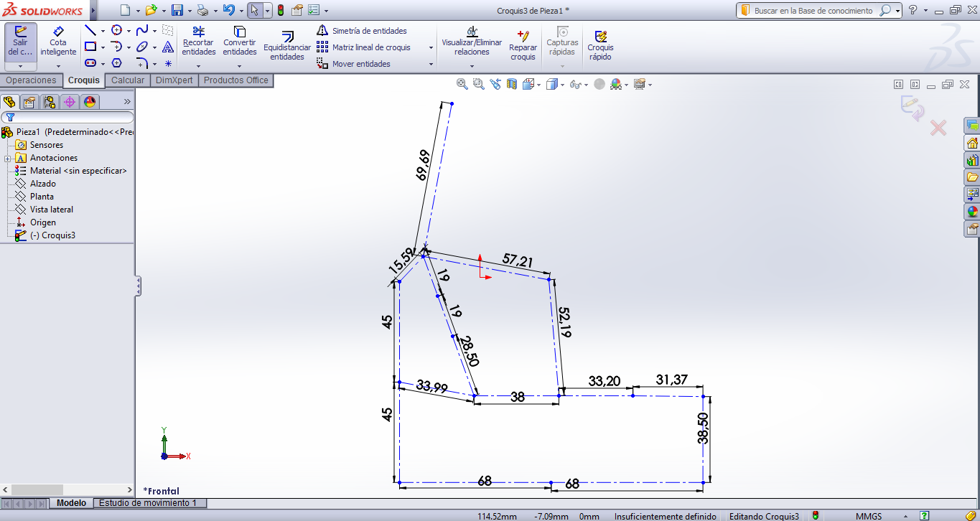Choose the Straight Slot tool
This screenshot has width=980, height=521.
coord(90,63)
